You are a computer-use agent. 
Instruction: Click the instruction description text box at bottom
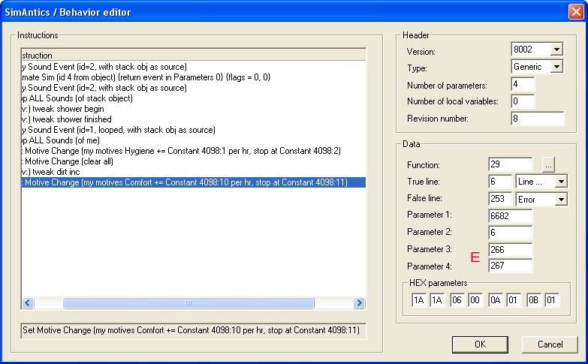point(194,331)
